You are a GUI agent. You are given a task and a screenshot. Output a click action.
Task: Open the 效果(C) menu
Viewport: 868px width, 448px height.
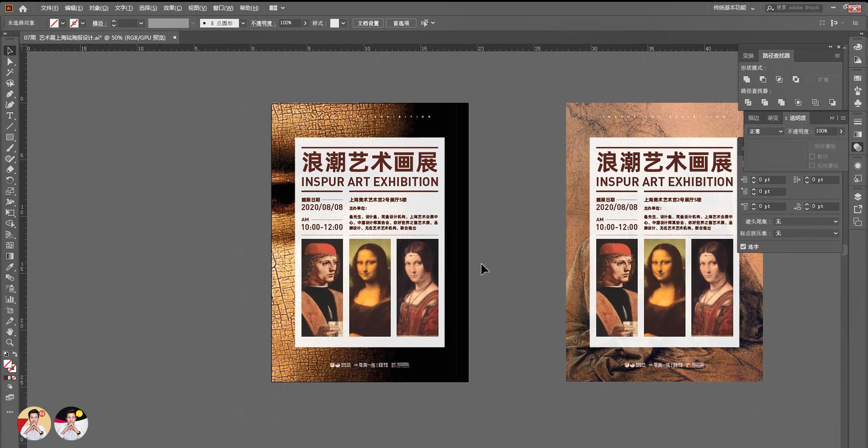[172, 8]
